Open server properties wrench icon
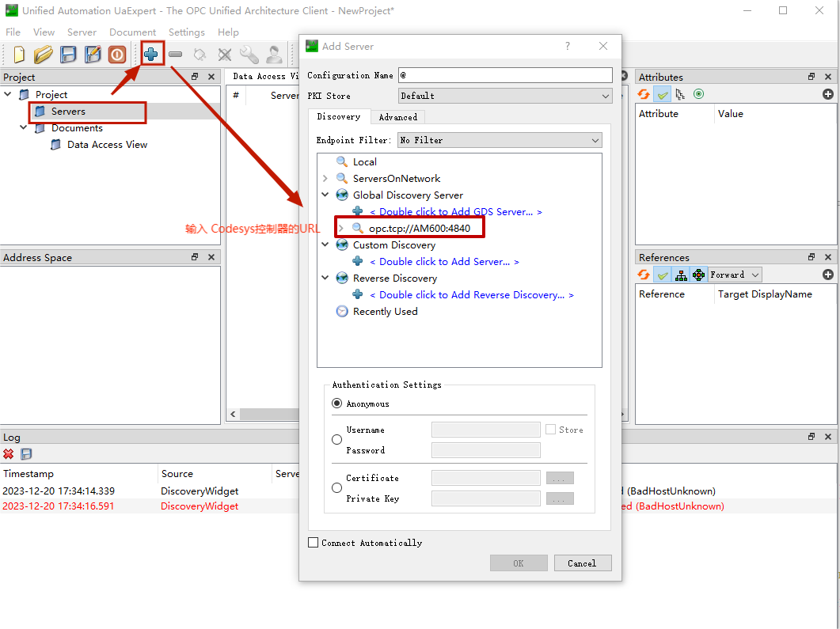The width and height of the screenshot is (840, 629). (x=249, y=54)
